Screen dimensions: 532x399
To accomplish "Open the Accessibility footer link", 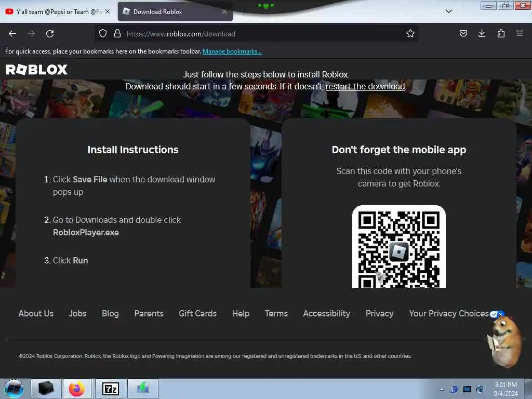I will tap(326, 313).
